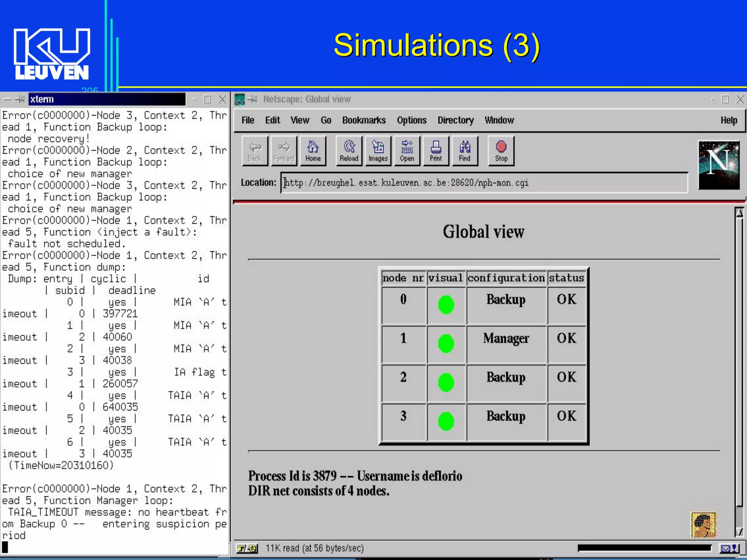This screenshot has width=747, height=560.
Task: Click the Netscape window menu icon
Action: click(240, 99)
